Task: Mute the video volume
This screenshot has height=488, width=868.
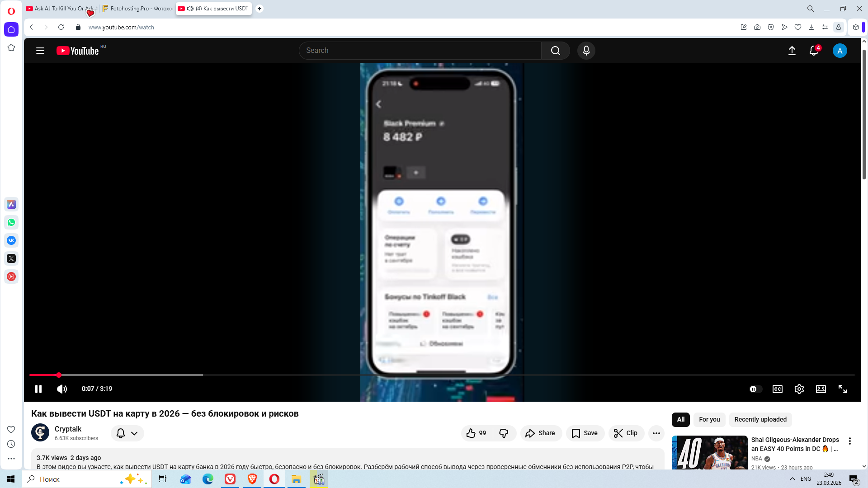Action: [62, 389]
